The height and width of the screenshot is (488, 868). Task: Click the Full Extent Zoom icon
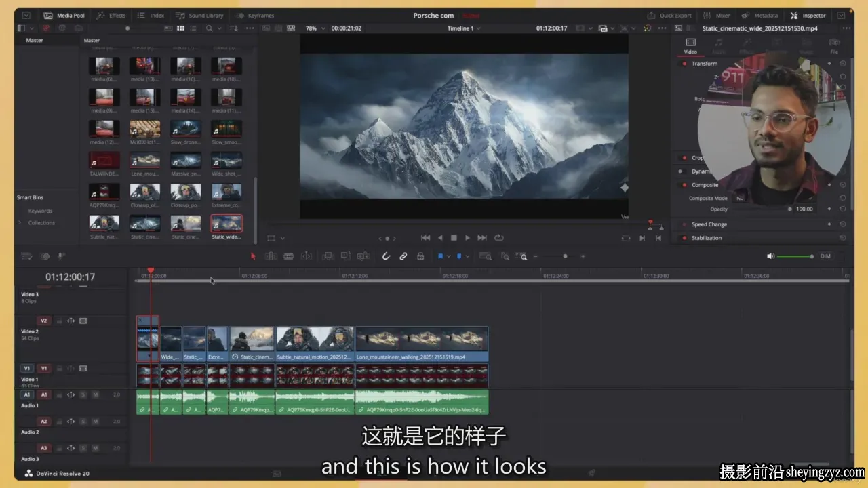tap(486, 256)
